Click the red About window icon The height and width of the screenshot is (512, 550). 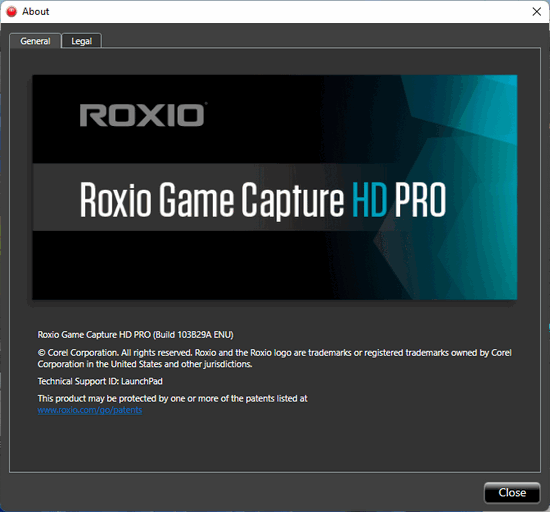coord(12,12)
